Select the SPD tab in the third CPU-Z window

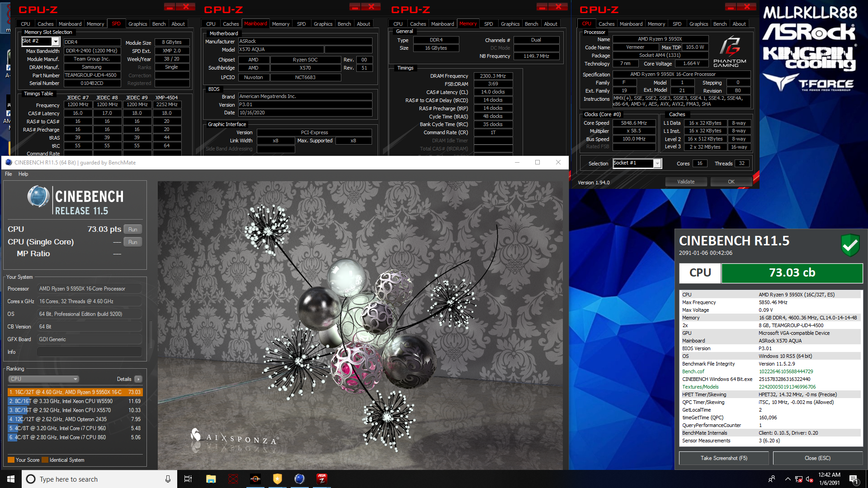(488, 24)
